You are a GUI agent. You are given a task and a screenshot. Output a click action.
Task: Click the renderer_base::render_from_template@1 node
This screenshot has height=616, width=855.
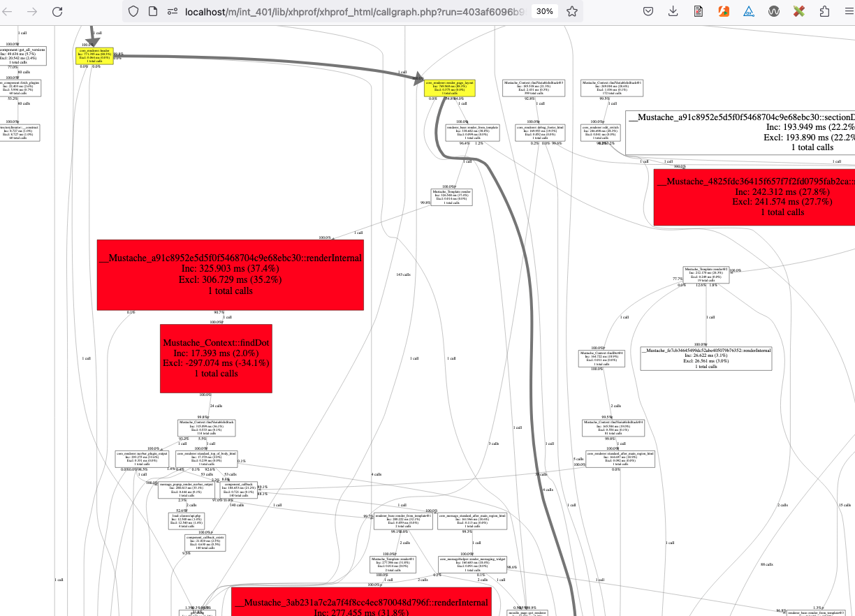[403, 520]
